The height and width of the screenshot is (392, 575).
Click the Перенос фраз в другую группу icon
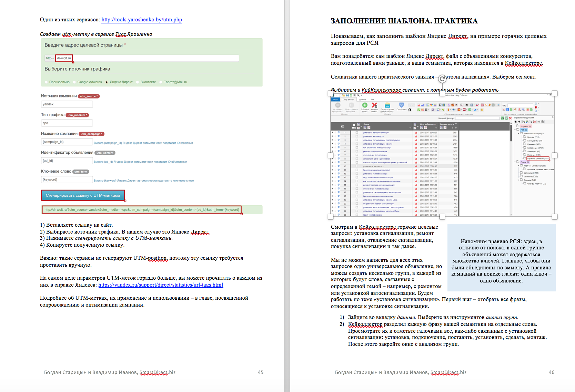[387, 105]
